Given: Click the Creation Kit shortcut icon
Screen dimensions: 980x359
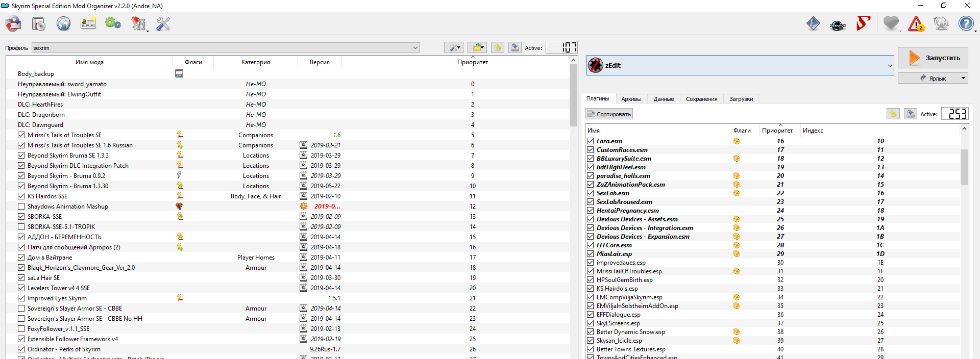Looking at the screenshot, I should tap(838, 24).
